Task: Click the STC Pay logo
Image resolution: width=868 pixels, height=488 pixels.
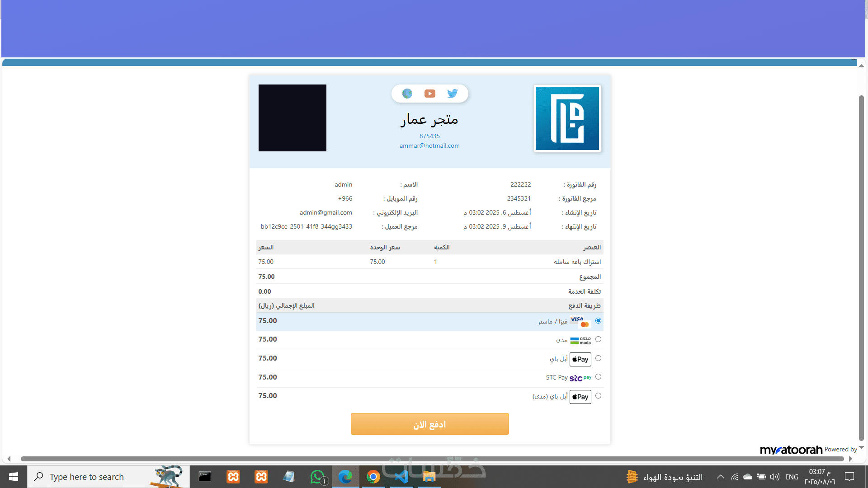Action: click(x=580, y=378)
